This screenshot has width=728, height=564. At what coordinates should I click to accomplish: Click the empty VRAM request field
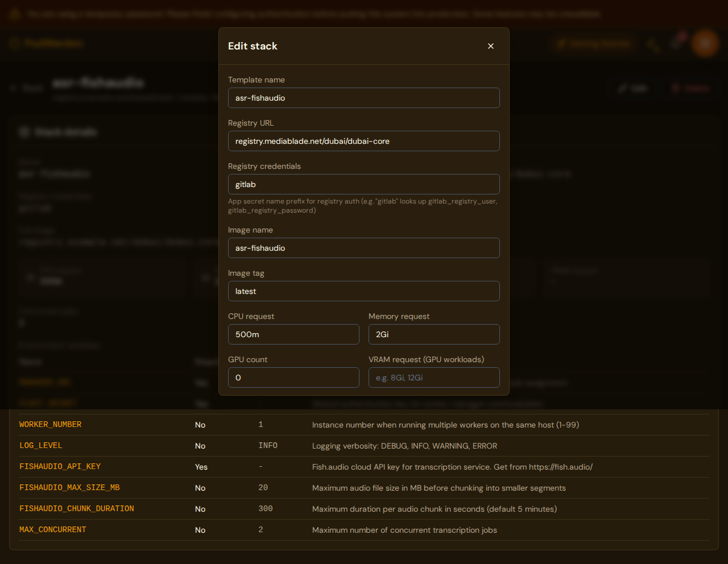[434, 378]
